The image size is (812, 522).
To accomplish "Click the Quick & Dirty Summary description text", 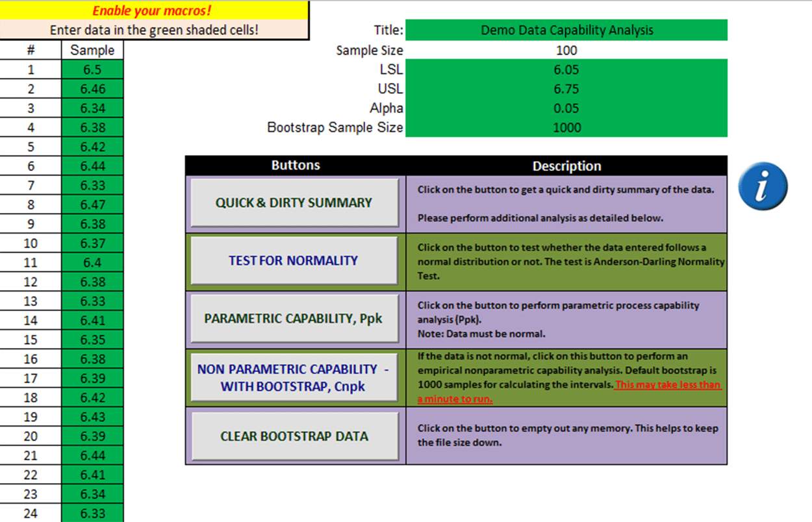I will tap(566, 204).
